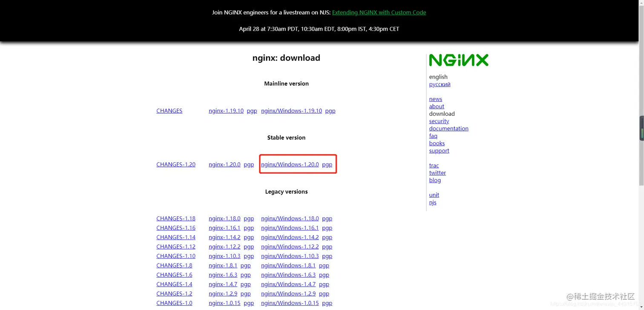The image size is (644, 310).
Task: Open CHANGES-1.2 link
Action: [x=174, y=293]
